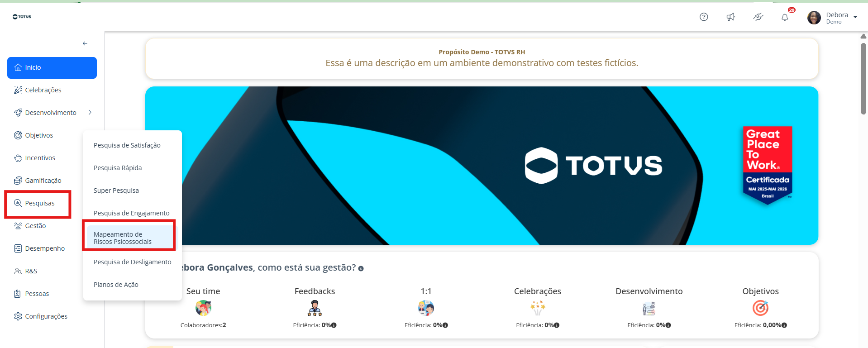
Task: Click the Desempenho checklist icon in sidebar
Action: 18,248
